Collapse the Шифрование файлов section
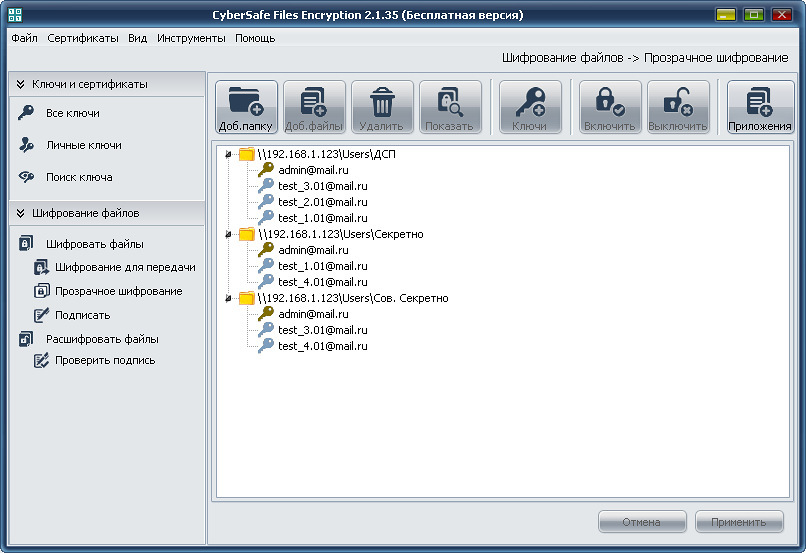Screen dimensions: 806x553 [x=21, y=213]
